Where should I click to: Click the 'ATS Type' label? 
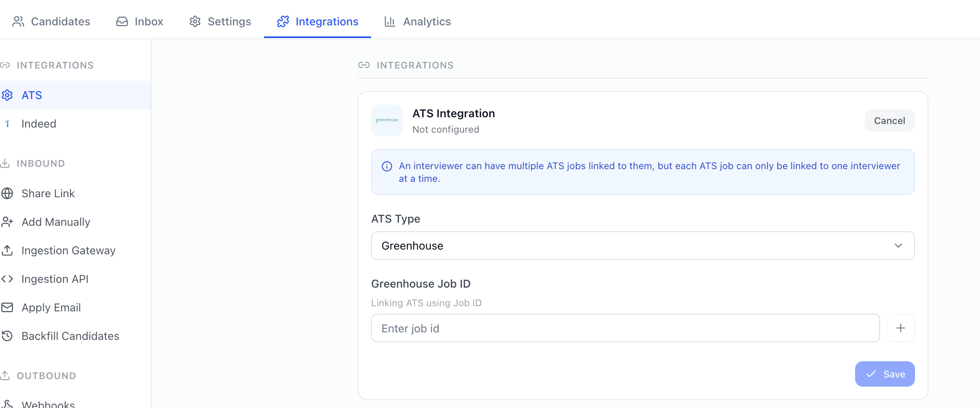tap(396, 219)
